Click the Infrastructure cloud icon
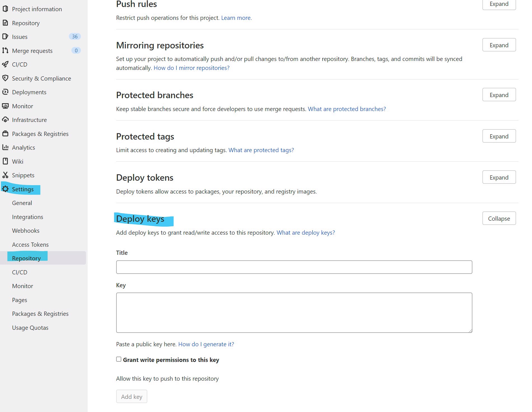This screenshot has height=412, width=532. click(x=5, y=120)
